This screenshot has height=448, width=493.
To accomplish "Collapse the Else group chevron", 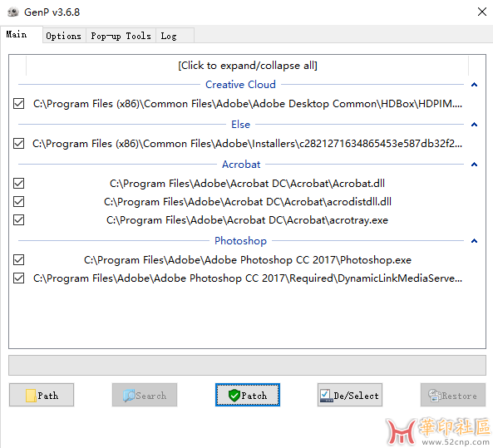I will point(474,125).
